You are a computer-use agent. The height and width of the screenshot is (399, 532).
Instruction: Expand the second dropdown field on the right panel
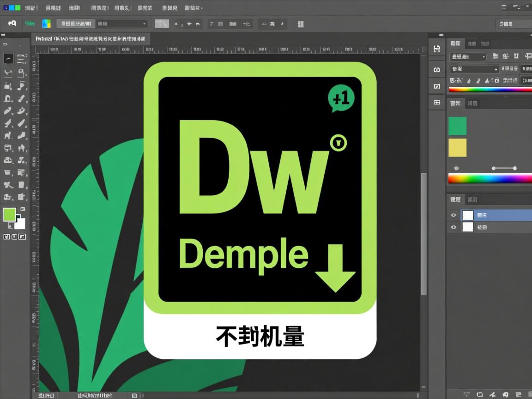pos(474,68)
